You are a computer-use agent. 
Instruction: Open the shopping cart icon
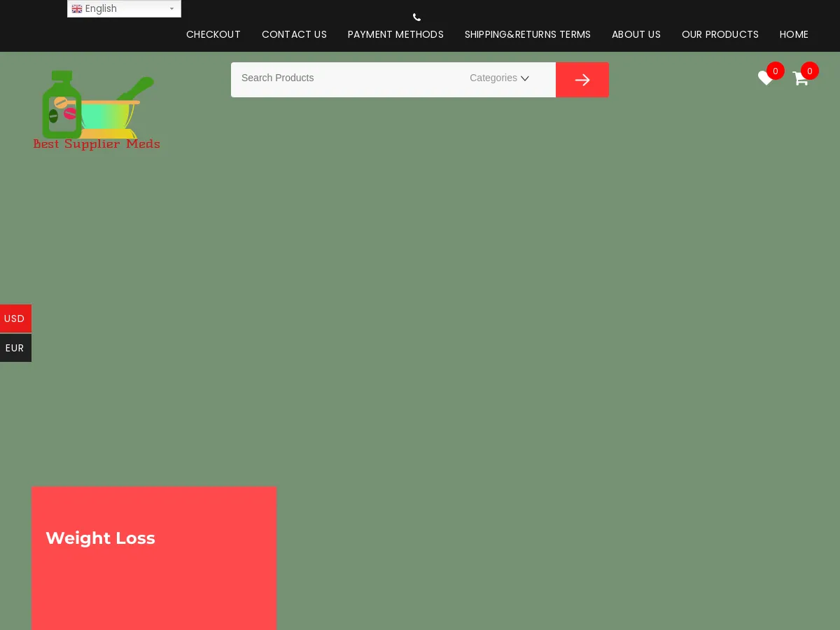click(799, 78)
